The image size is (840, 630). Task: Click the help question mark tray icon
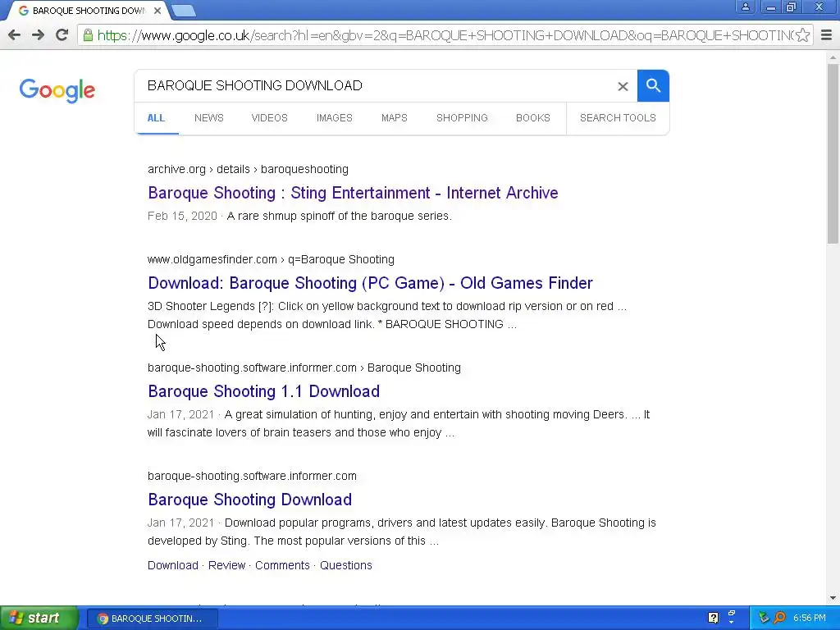click(713, 618)
